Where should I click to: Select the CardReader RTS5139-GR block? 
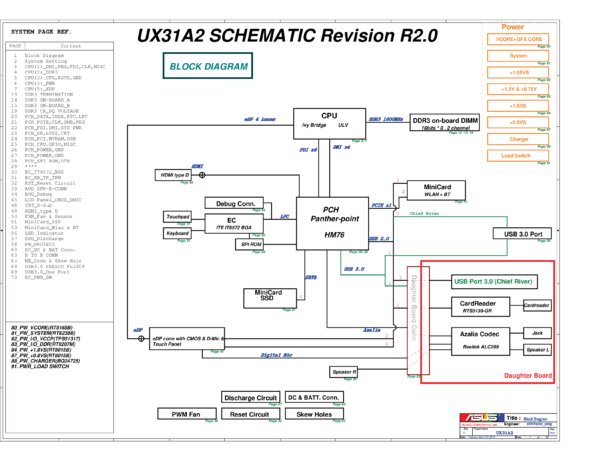481,307
